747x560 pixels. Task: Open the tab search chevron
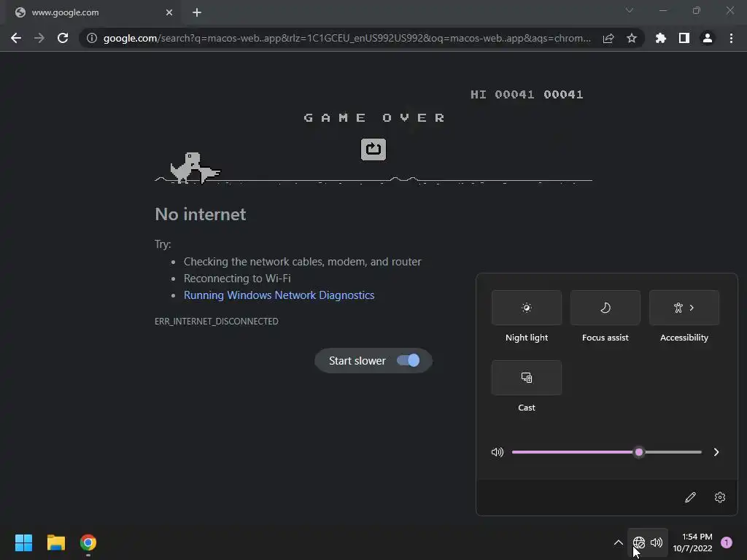click(x=630, y=10)
